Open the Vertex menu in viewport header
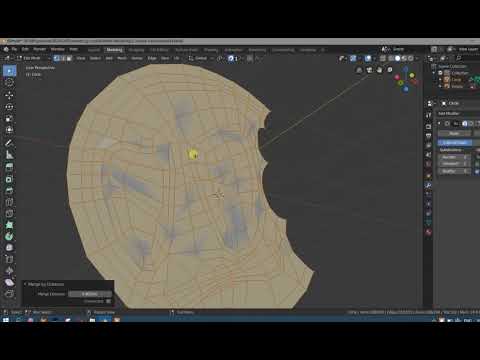 click(x=137, y=58)
